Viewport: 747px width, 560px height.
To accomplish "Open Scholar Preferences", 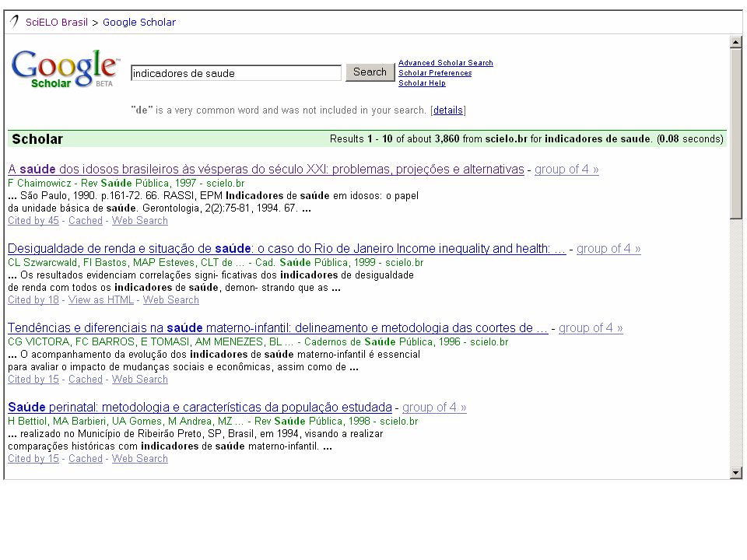I will point(435,73).
